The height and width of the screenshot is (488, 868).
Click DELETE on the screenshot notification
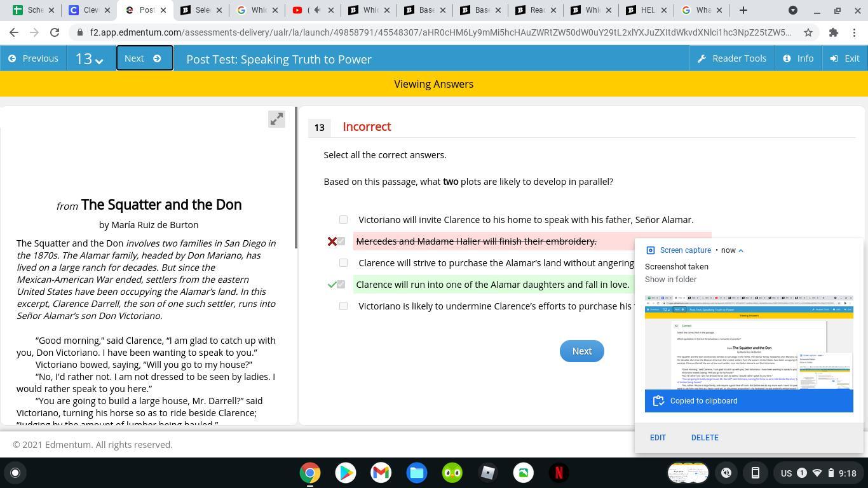coord(705,437)
